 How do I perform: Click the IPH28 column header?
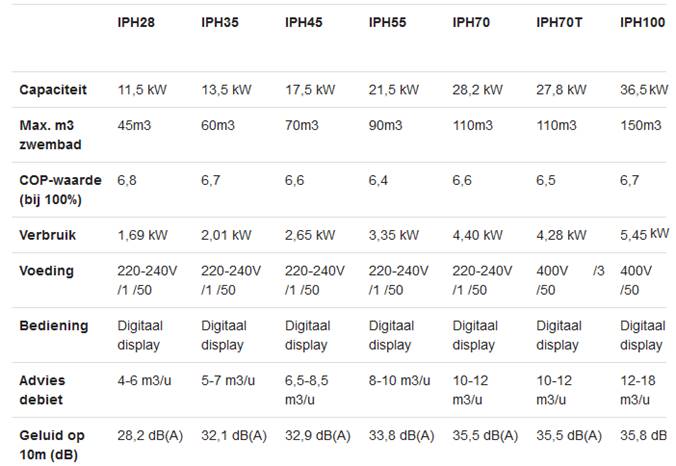(x=136, y=22)
